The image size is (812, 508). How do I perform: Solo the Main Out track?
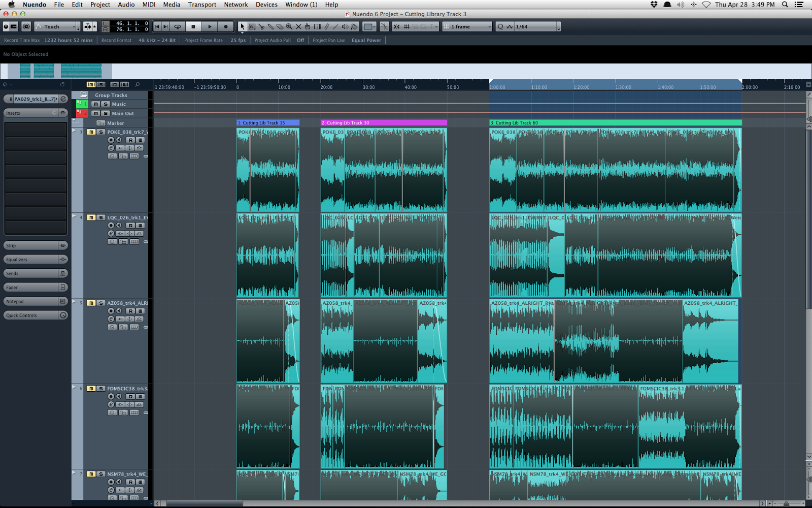[x=106, y=113]
